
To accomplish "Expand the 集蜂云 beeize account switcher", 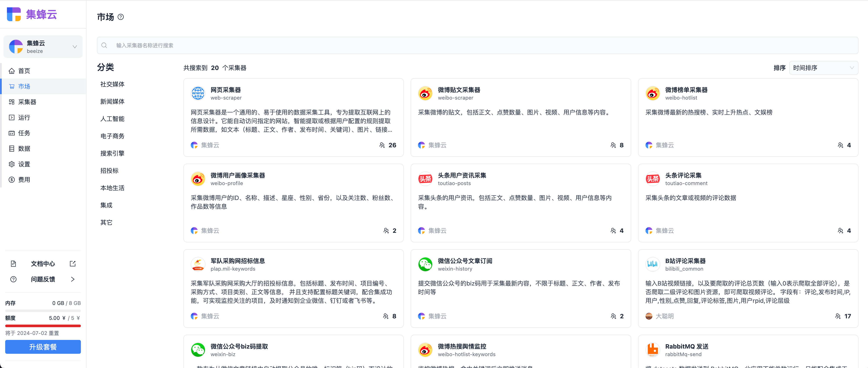I will pyautogui.click(x=43, y=47).
